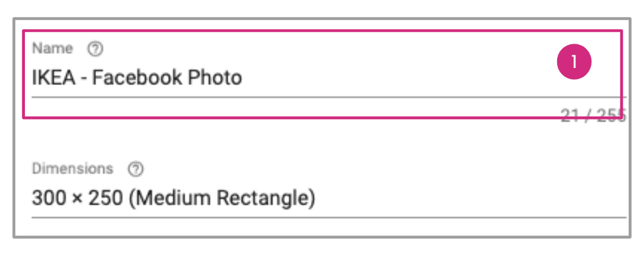Screen dimensions: 644x258
Task: Click the Name field label
Action: coord(52,49)
